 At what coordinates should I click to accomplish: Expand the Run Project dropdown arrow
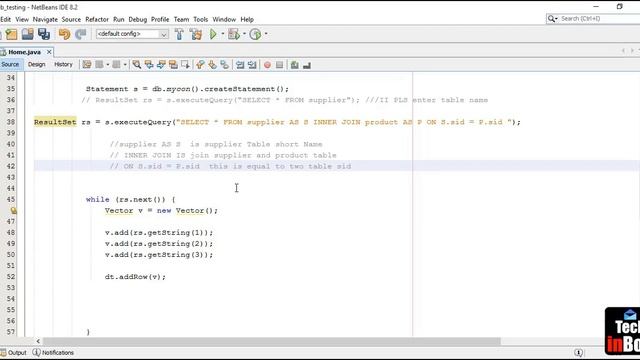223,34
